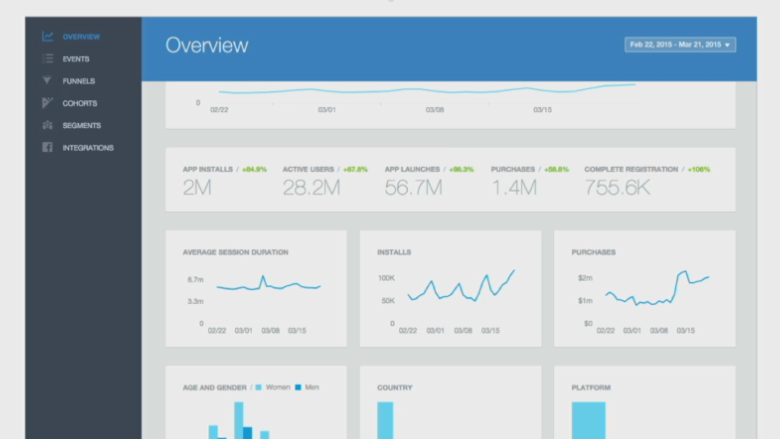
Task: Open the Average Session Duration chart
Action: (256, 289)
